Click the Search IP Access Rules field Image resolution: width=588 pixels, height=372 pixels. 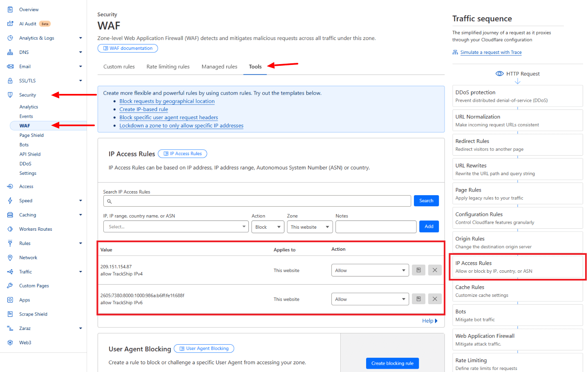click(257, 200)
